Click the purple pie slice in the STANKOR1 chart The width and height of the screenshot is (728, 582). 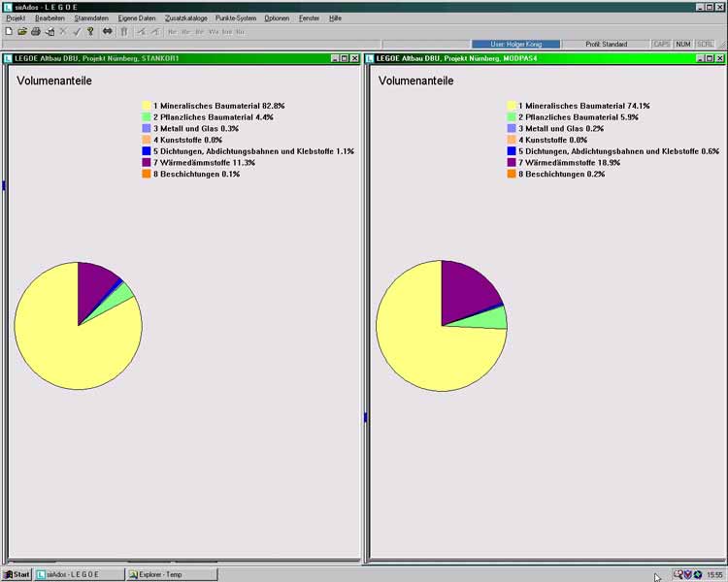(x=97, y=278)
